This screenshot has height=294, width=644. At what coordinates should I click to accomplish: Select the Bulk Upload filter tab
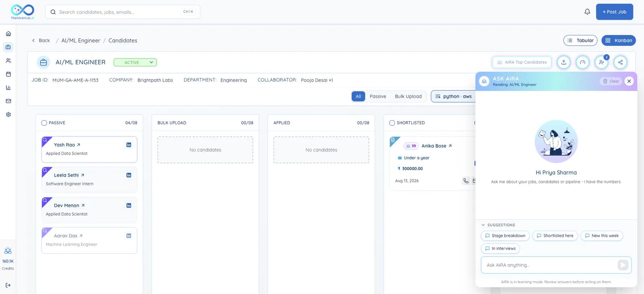[408, 97]
